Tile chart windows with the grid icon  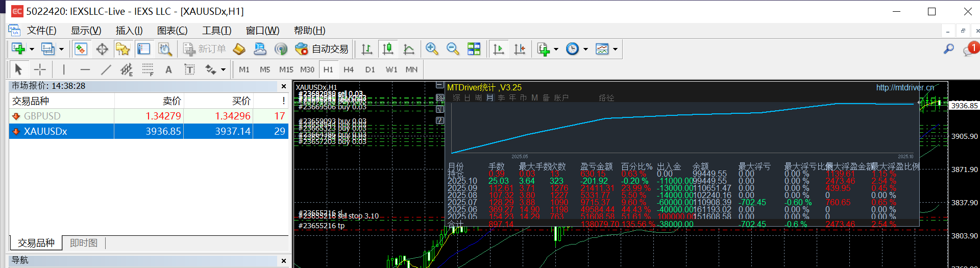(474, 49)
